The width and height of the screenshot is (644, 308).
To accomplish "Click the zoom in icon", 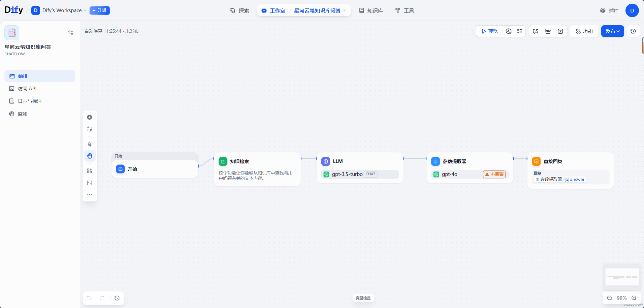I will [634, 298].
